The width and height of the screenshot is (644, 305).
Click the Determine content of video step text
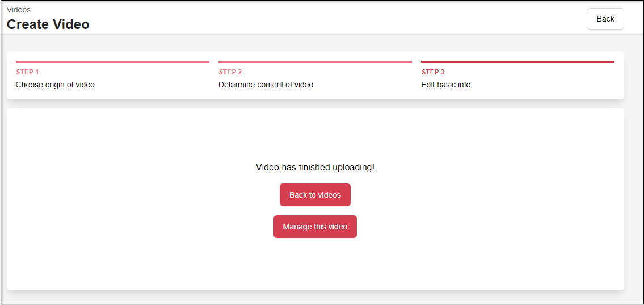coord(266,85)
